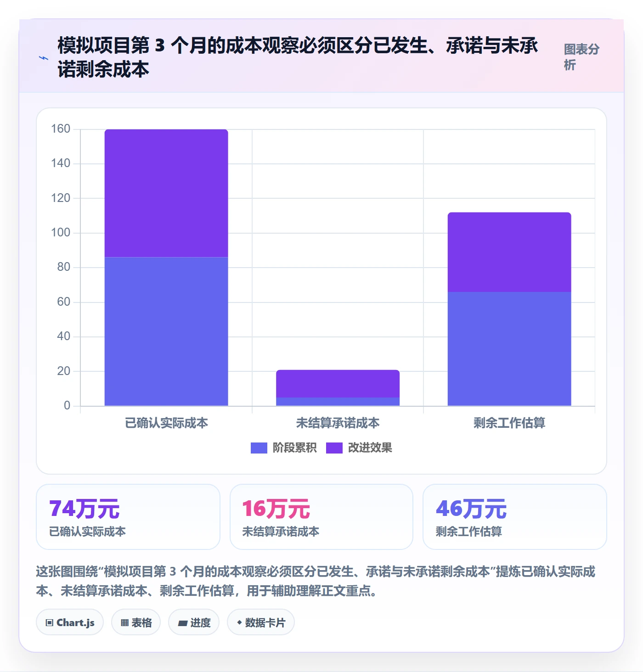Click the blue segment of 已确认实际成本 bar
Image resolution: width=643 pixels, height=672 pixels.
click(166, 331)
